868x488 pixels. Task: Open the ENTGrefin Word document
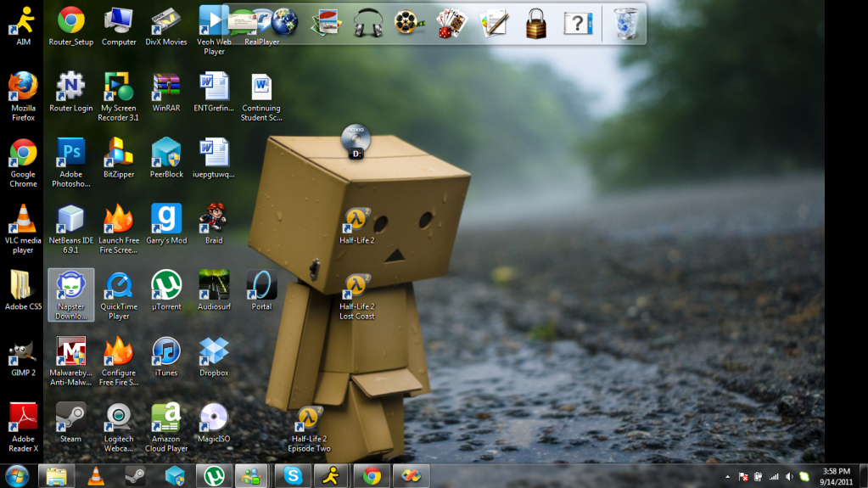coord(214,87)
